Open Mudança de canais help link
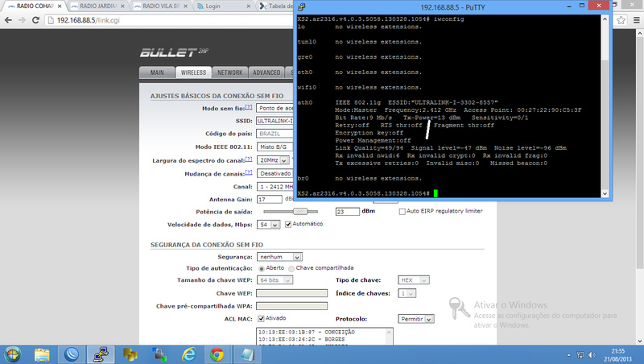644x364 pixels. coord(249,172)
